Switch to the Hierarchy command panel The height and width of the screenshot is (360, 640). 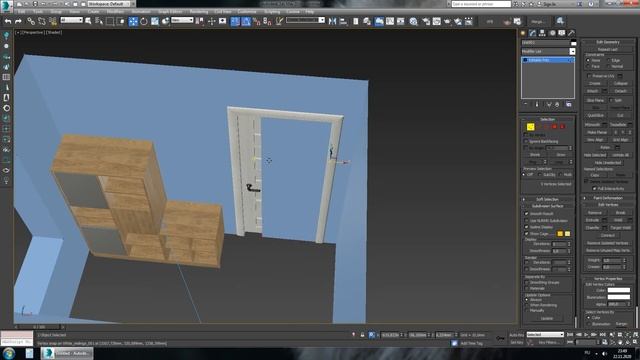[x=542, y=33]
